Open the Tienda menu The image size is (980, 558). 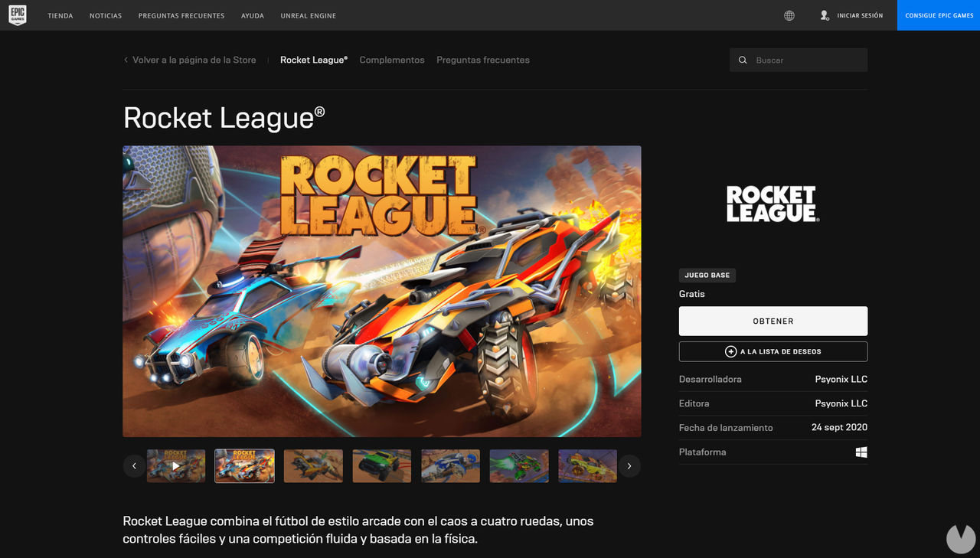60,15
